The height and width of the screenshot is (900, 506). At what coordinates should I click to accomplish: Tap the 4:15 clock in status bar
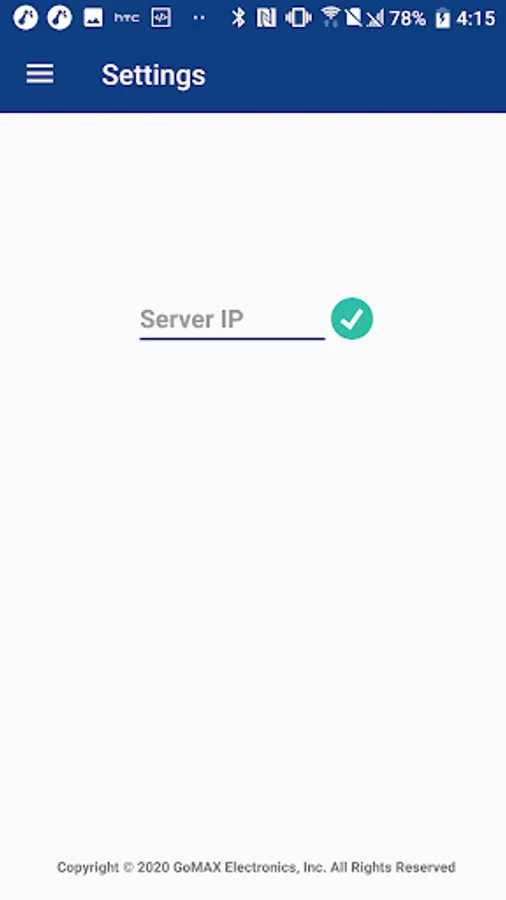tap(476, 19)
